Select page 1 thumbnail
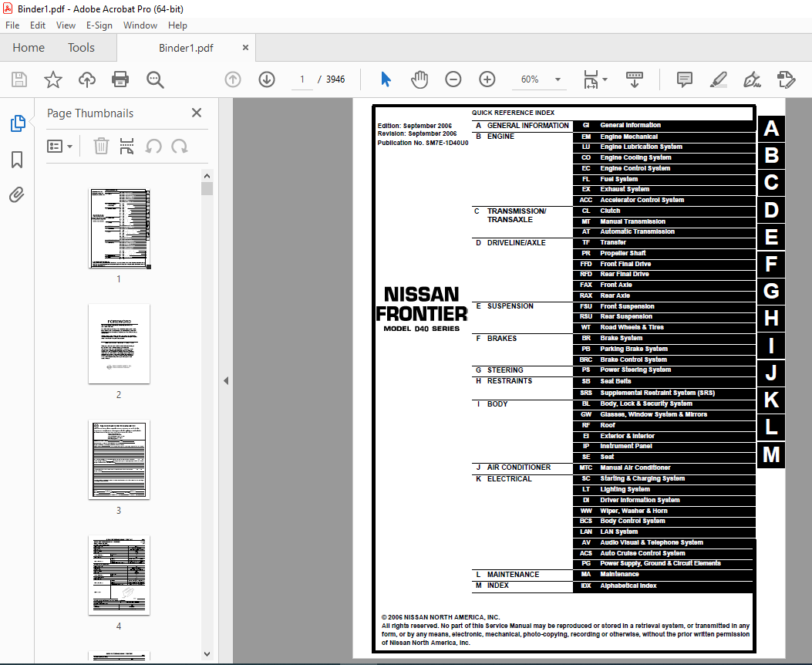Viewport: 812px width, 665px height. tap(119, 228)
